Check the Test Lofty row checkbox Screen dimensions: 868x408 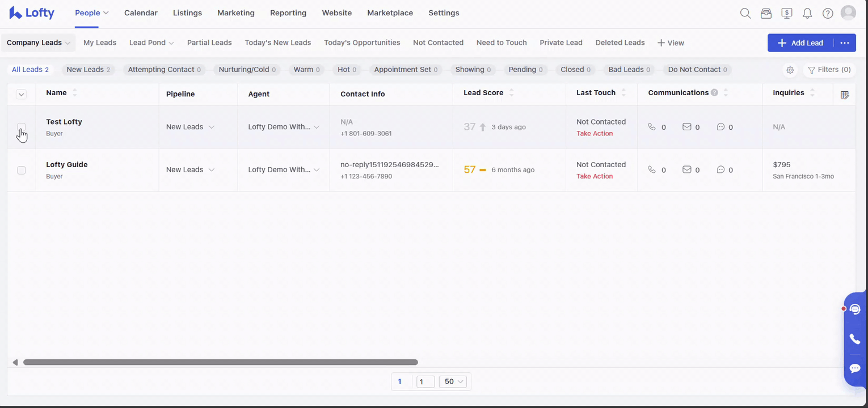pyautogui.click(x=22, y=127)
